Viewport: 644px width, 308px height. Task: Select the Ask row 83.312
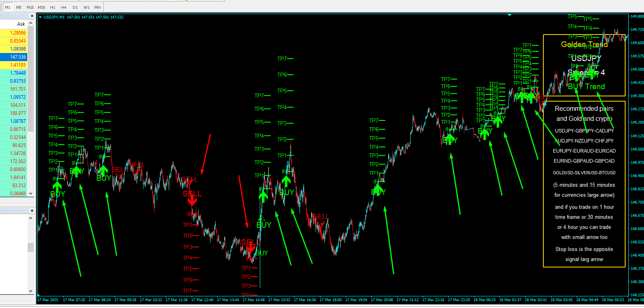pos(14,186)
